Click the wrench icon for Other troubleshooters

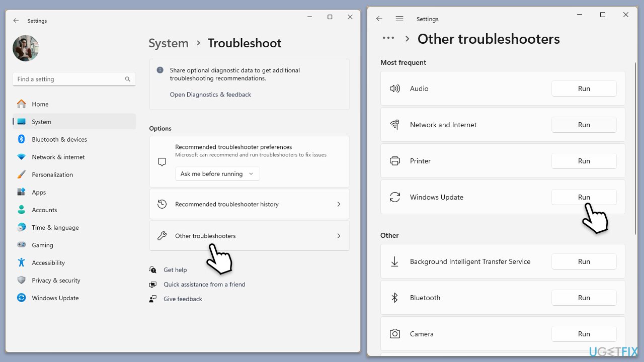162,236
